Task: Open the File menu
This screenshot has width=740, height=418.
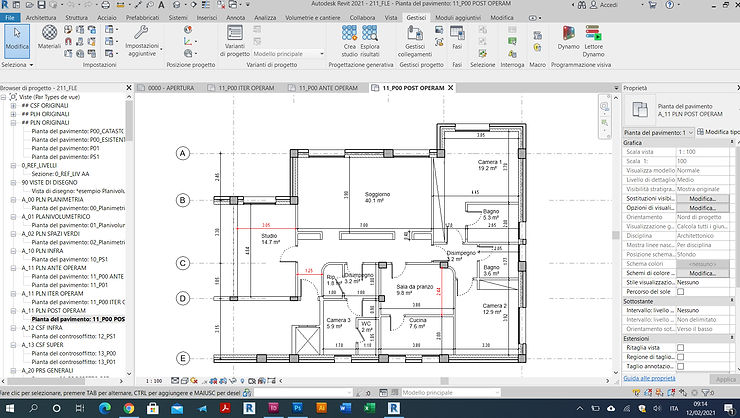Action: click(9, 17)
